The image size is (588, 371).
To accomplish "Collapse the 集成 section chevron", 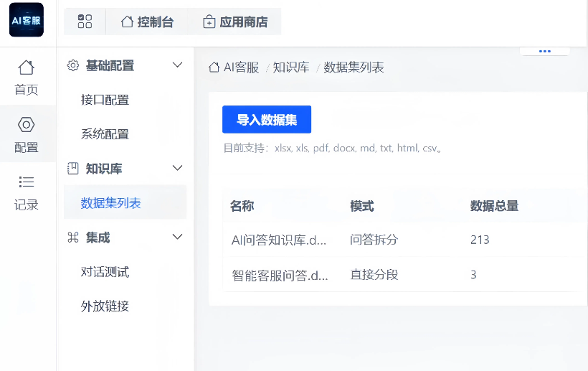I will click(178, 238).
